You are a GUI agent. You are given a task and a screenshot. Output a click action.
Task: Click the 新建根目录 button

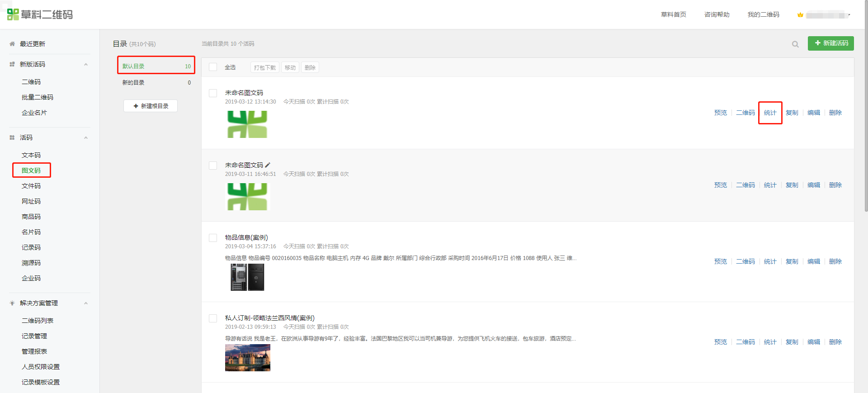tap(151, 106)
